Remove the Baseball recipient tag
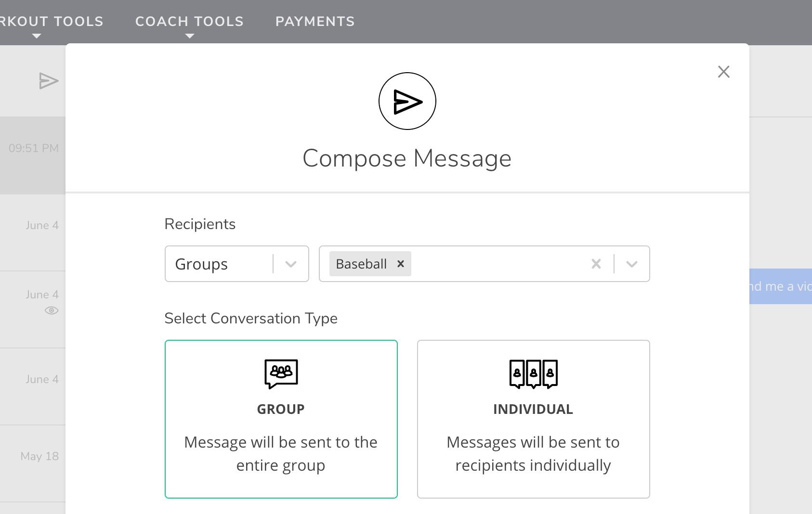The height and width of the screenshot is (514, 812). tap(400, 264)
